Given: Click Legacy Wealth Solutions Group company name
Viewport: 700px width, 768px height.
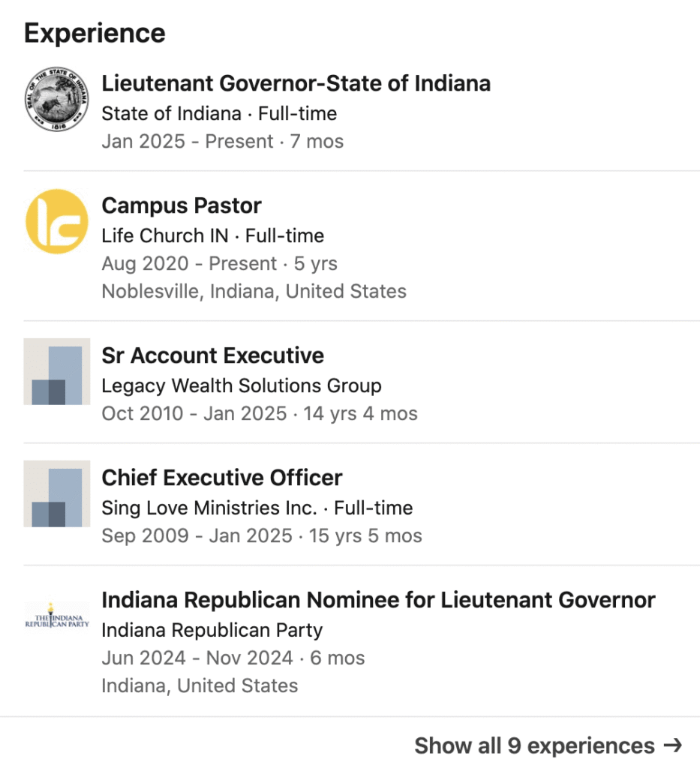Looking at the screenshot, I should (242, 386).
